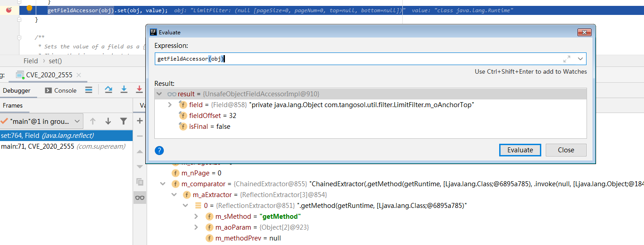The width and height of the screenshot is (644, 245).
Task: Click the frames filter funnel icon
Action: click(123, 121)
